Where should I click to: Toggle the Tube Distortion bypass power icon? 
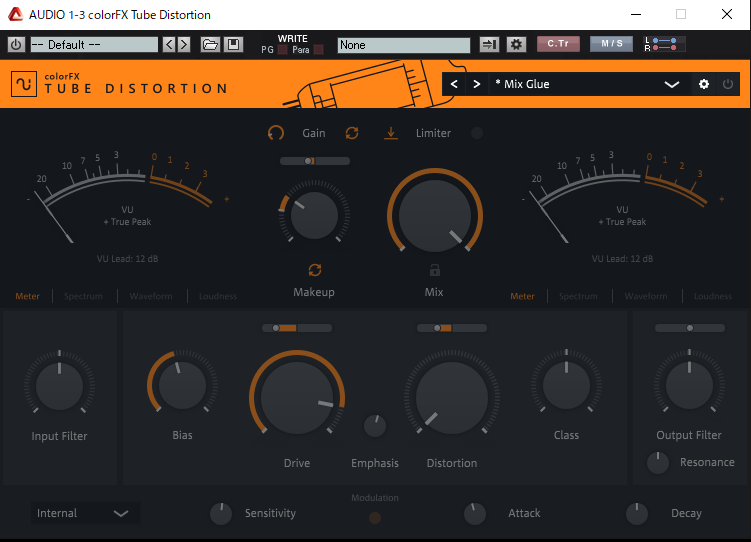coord(727,84)
